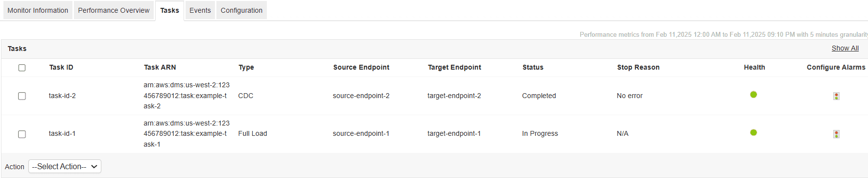Open the Configuration tab

(x=241, y=10)
